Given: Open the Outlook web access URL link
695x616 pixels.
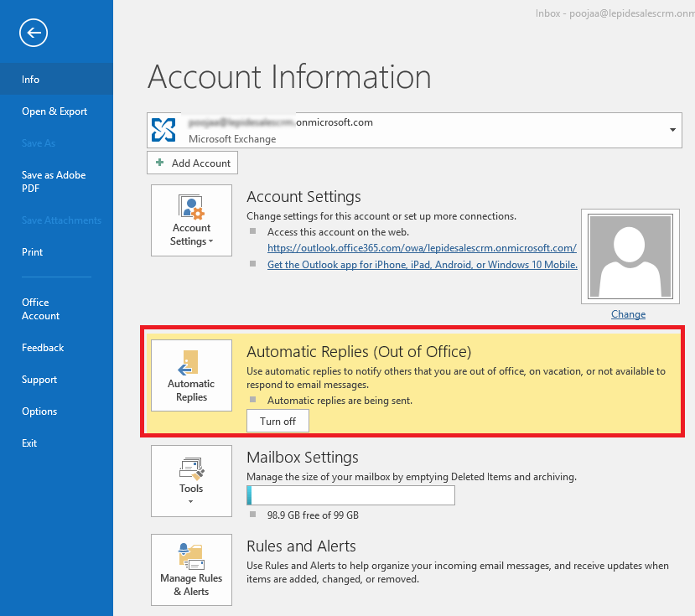Looking at the screenshot, I should 422,248.
